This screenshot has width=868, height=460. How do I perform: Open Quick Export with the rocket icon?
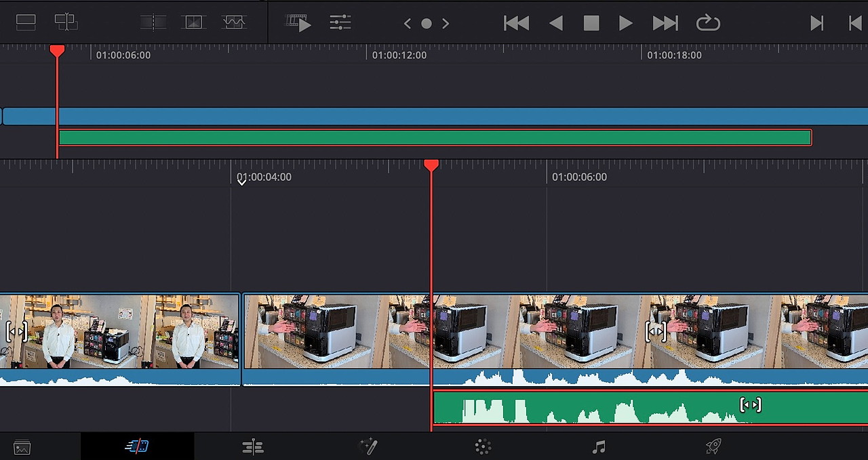tap(712, 446)
